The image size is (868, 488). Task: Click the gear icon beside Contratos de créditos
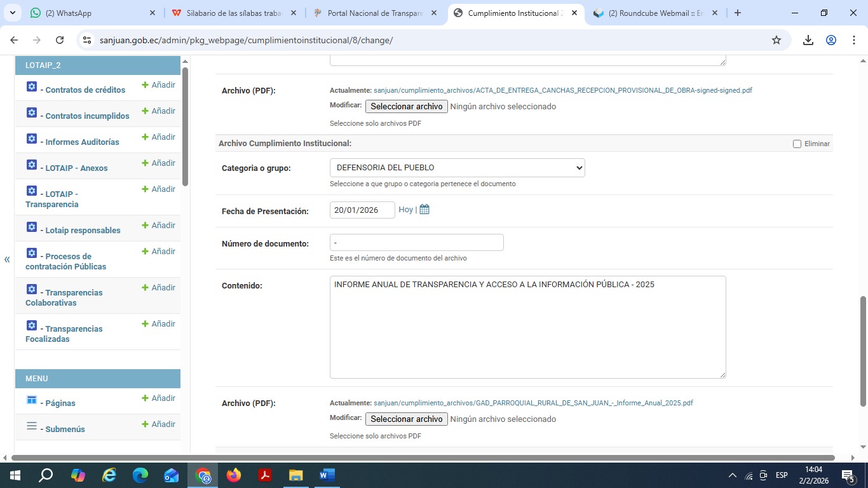click(x=32, y=87)
